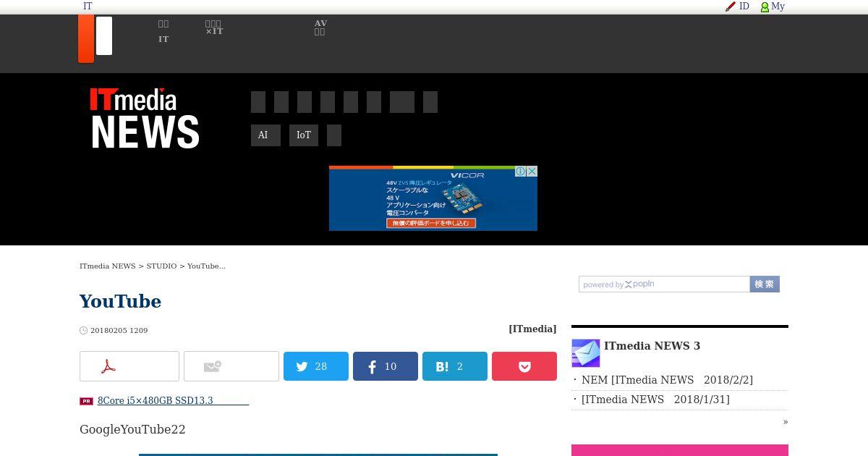Screen dimensions: 868x456
Task: Click the pink banner at the sidebar bottom
Action: click(x=680, y=450)
